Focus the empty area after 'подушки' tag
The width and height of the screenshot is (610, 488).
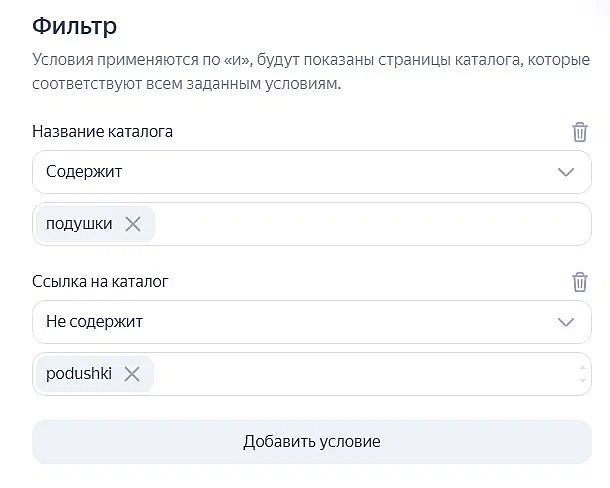tap(372, 224)
